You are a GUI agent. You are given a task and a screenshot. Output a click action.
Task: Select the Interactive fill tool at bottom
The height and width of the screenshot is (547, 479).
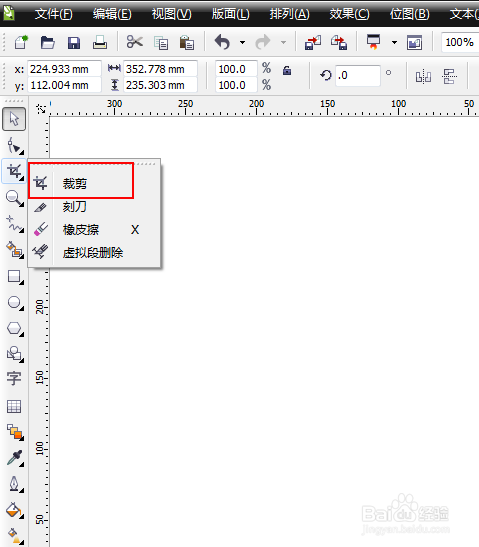(15, 536)
